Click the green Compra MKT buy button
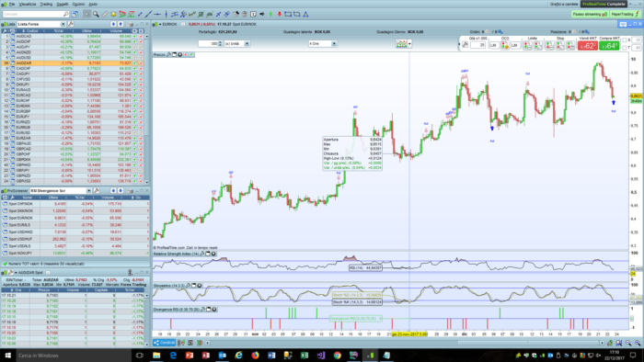 pyautogui.click(x=609, y=46)
